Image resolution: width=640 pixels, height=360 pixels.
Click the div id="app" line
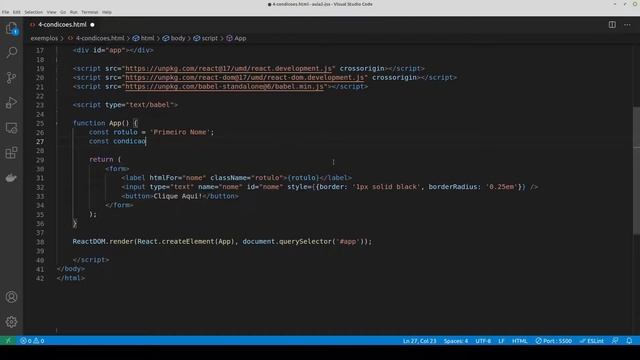coord(113,50)
